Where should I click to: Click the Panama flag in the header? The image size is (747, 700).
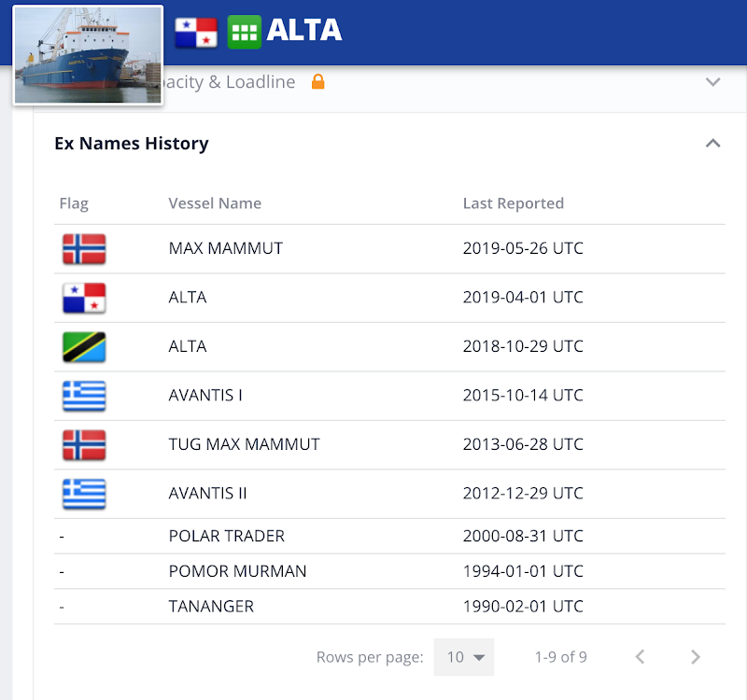(196, 32)
